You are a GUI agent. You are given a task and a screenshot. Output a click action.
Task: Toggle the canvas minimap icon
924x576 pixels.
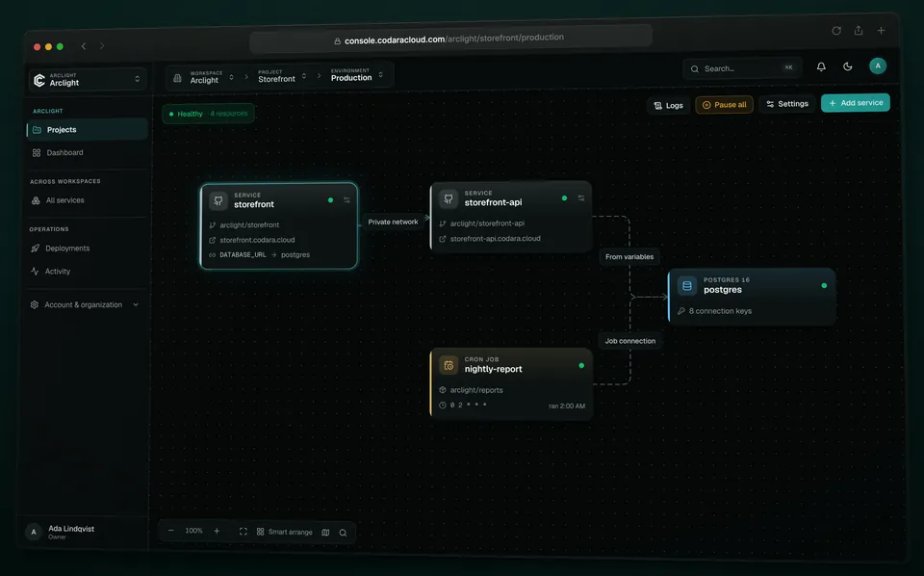pyautogui.click(x=325, y=533)
